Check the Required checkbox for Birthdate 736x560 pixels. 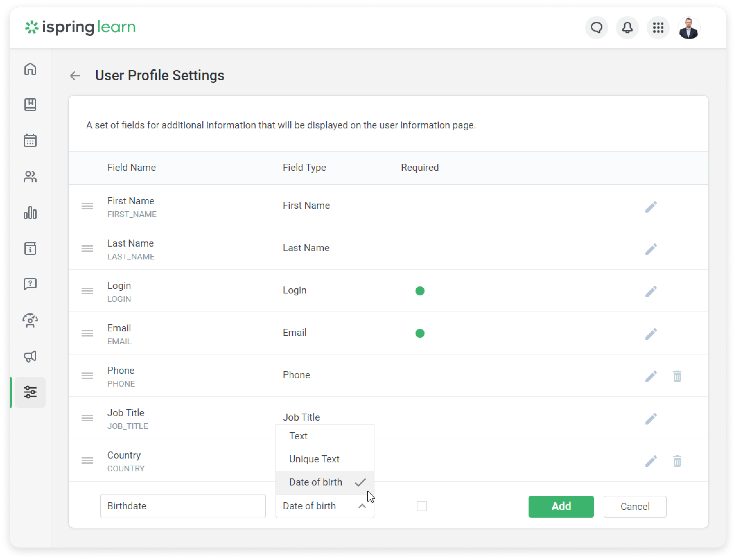pos(422,506)
